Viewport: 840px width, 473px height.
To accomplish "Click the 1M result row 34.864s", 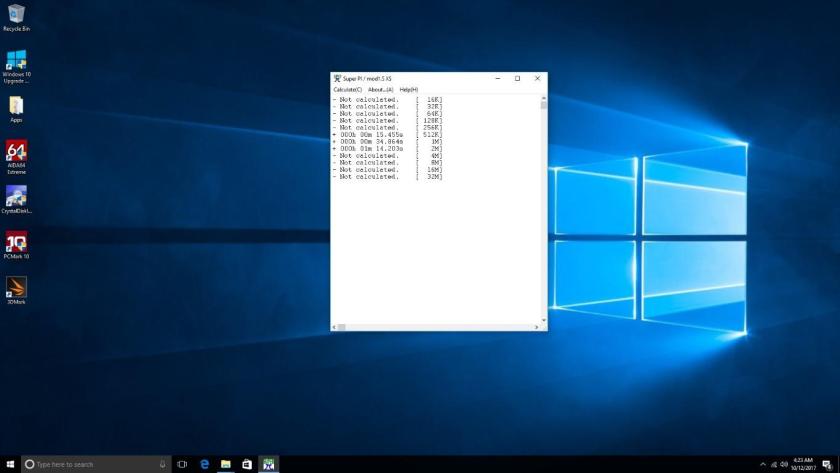I will (387, 141).
